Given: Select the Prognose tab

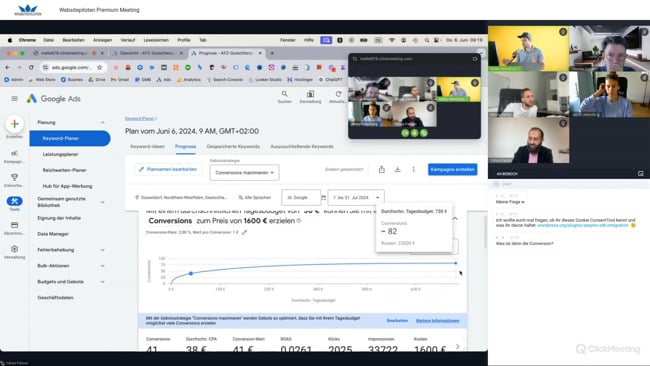Looking at the screenshot, I should [x=185, y=146].
